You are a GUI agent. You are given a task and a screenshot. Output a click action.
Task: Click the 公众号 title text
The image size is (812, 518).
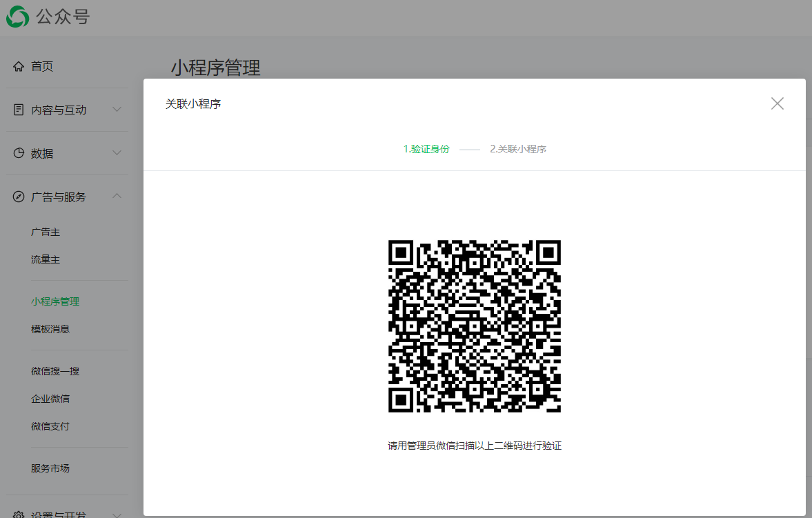[63, 17]
